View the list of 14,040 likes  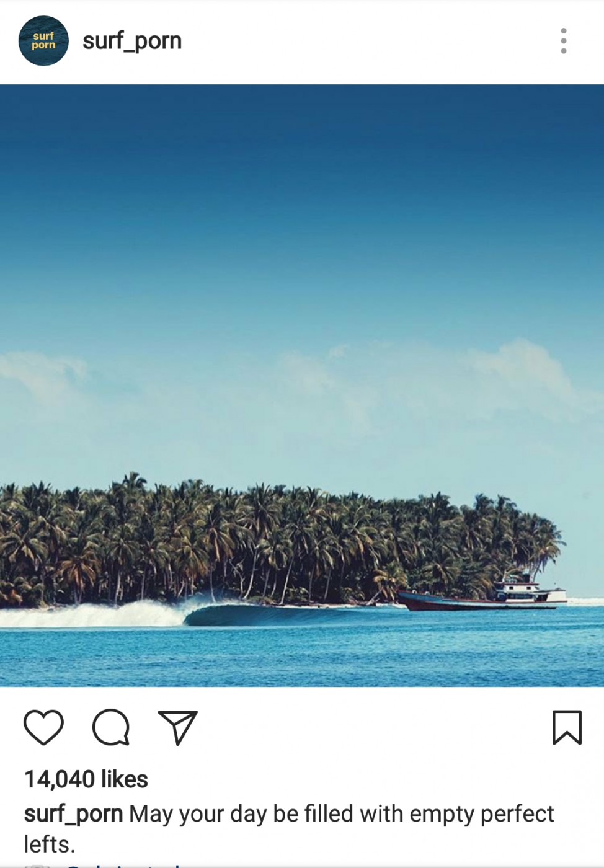(x=86, y=779)
